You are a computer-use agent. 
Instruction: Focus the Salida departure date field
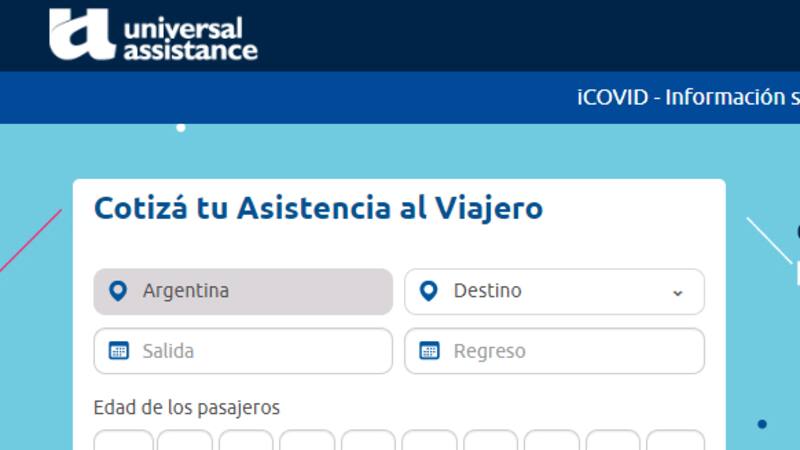coord(243,351)
